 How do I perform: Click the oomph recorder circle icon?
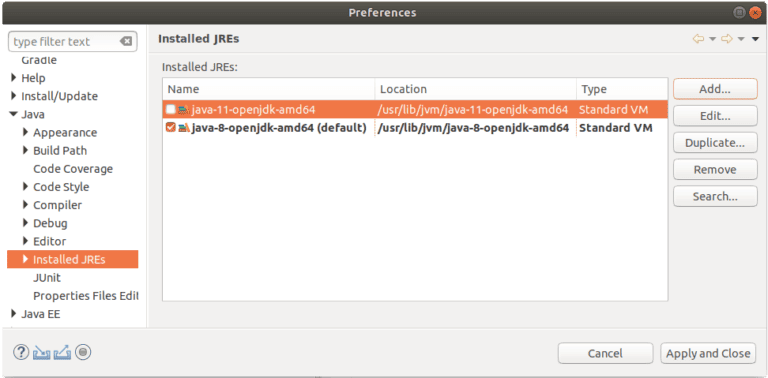tap(83, 352)
